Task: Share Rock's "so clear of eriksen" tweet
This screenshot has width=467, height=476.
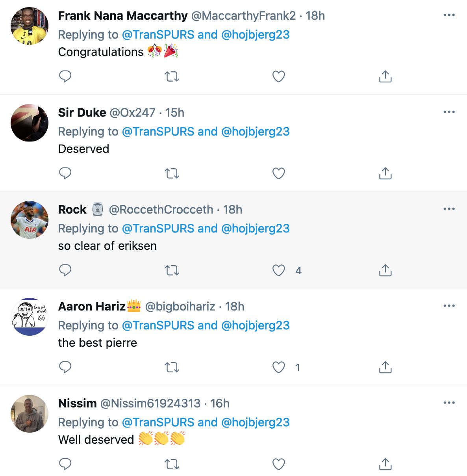Action: point(385,270)
